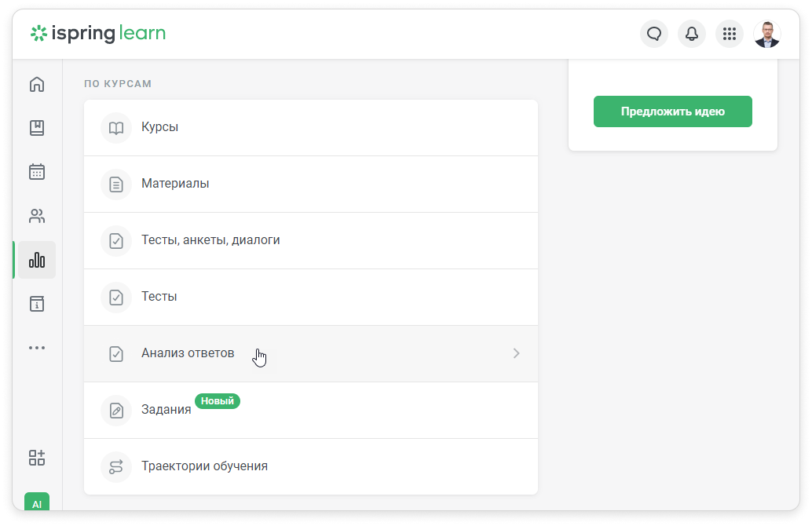Open the apps grid launcher
Screen dimensions: 812x526
[730, 35]
